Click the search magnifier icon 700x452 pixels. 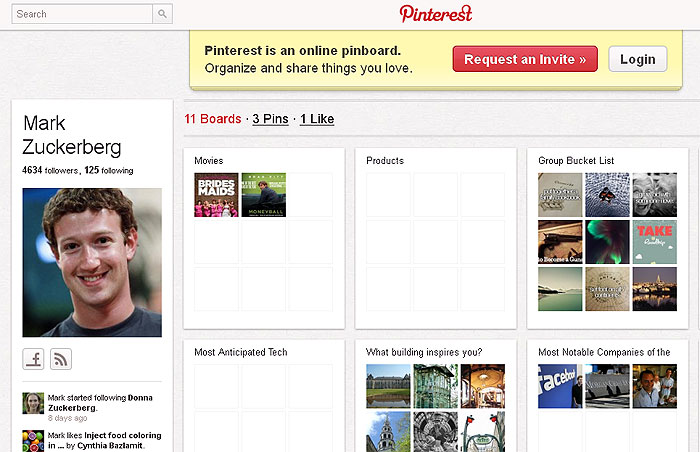162,14
